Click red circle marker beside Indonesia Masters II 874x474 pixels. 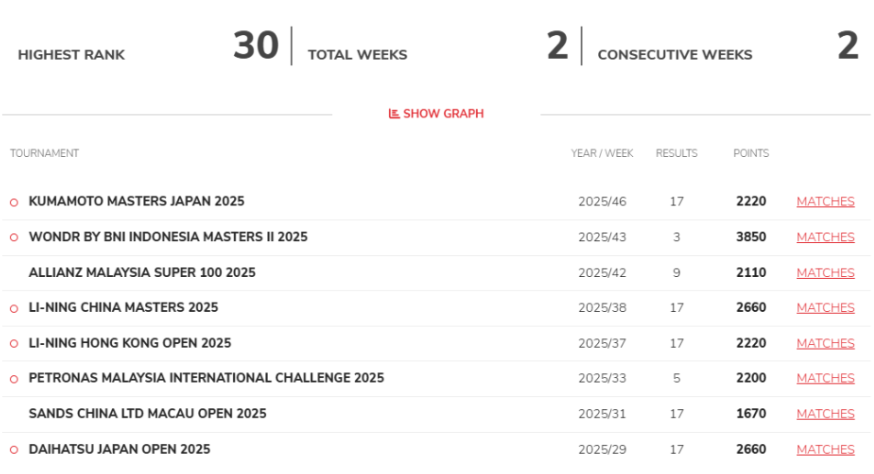pos(14,238)
